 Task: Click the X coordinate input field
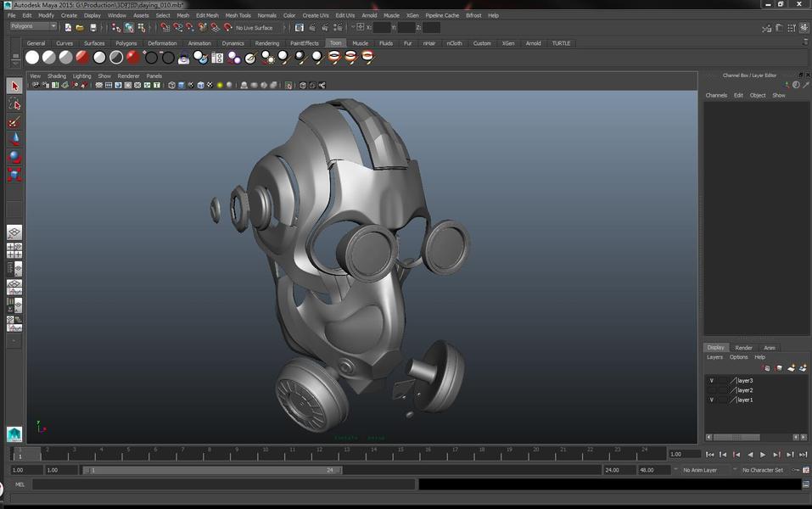click(382, 27)
